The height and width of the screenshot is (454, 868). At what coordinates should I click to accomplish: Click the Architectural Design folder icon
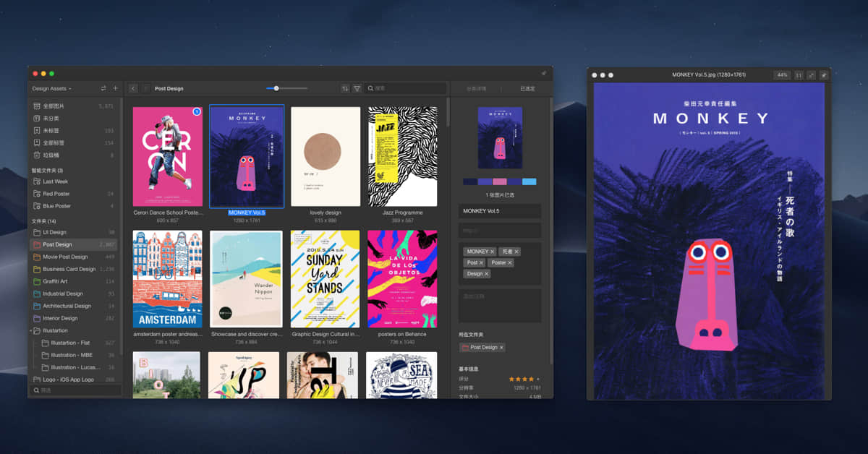(x=37, y=306)
